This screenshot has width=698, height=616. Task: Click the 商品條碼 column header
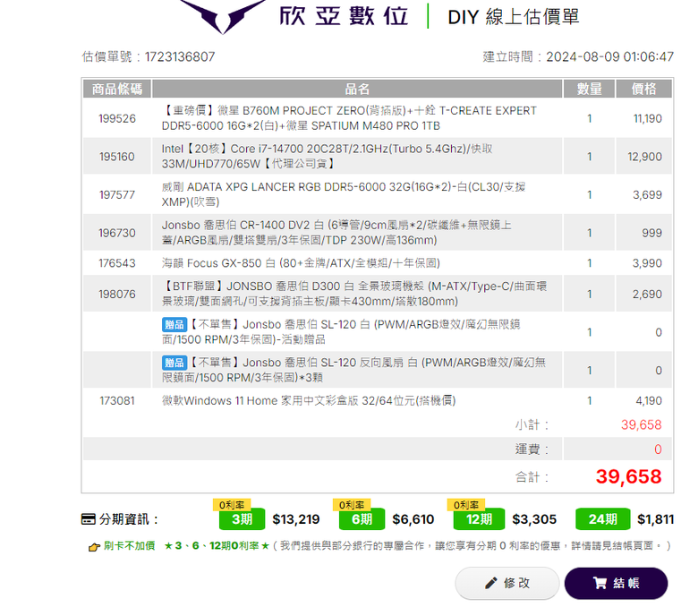click(x=117, y=89)
